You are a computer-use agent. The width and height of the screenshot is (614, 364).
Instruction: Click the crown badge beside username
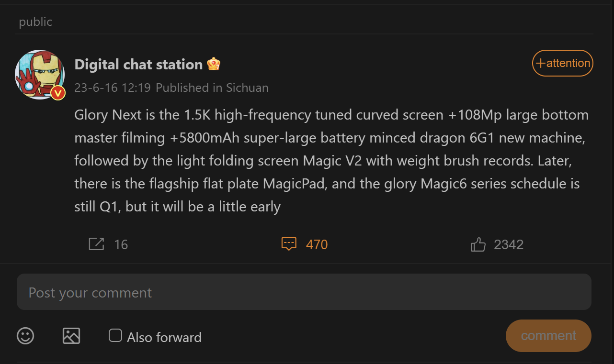(214, 64)
